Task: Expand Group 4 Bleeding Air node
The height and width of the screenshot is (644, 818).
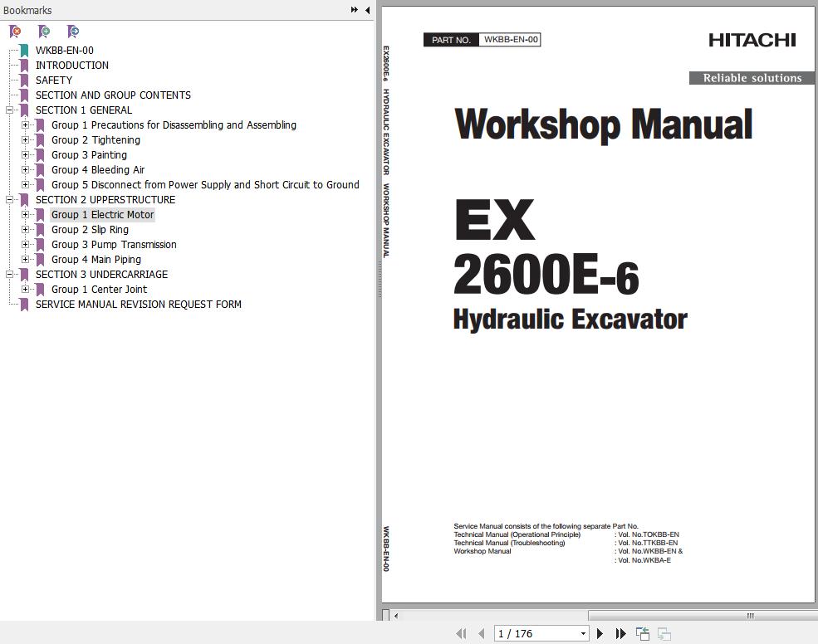Action: coord(25,170)
